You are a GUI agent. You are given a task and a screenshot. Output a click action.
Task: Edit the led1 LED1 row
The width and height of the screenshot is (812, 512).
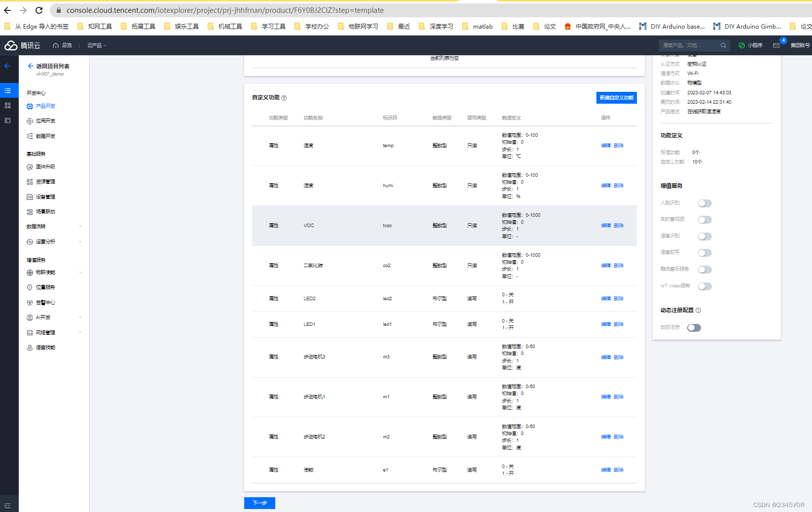click(x=606, y=324)
